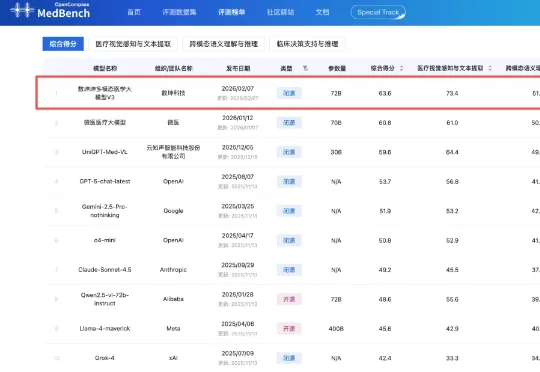Viewport: 540px width, 372px height.
Task: Click the 2025/09/29 release date
Action: click(x=238, y=265)
